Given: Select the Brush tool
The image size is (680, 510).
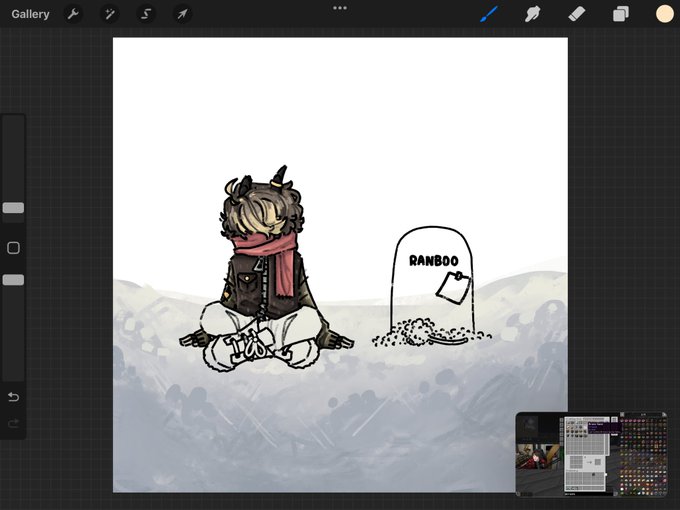Looking at the screenshot, I should pyautogui.click(x=489, y=14).
